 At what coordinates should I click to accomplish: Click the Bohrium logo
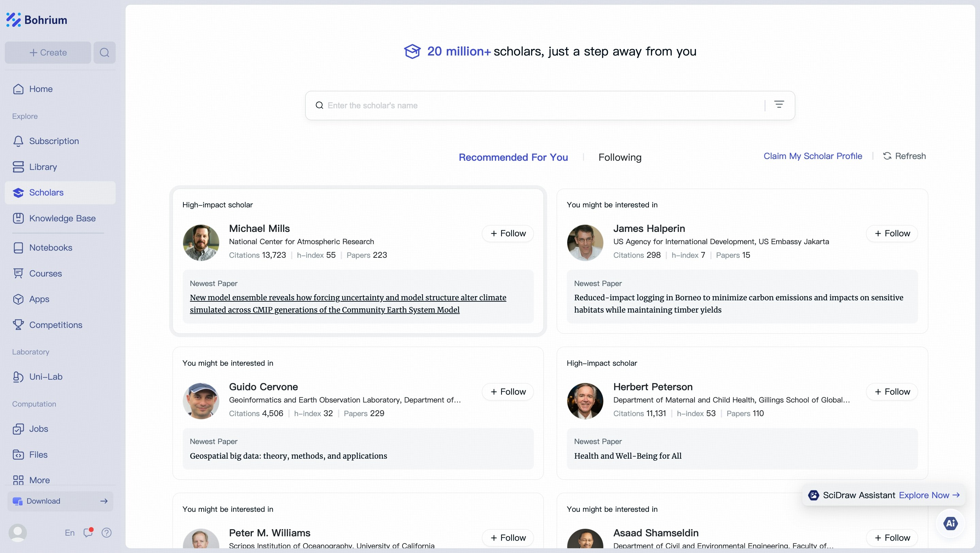[x=37, y=20]
